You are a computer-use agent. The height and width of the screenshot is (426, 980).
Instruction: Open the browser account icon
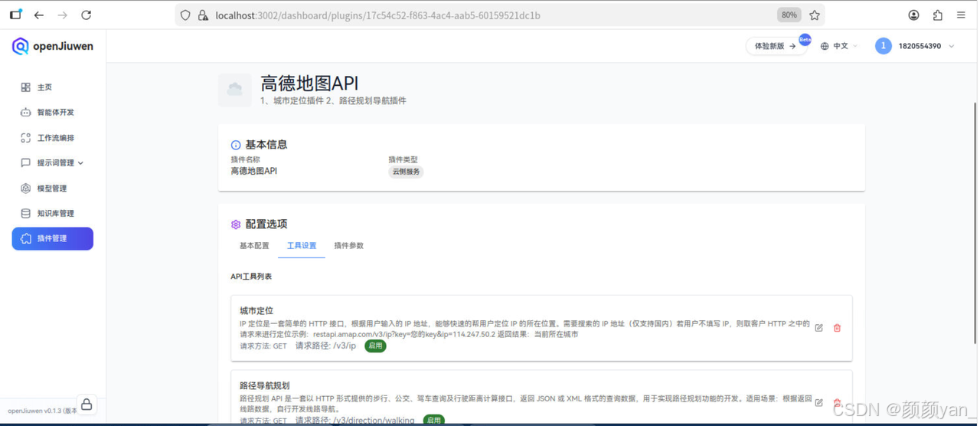click(914, 15)
